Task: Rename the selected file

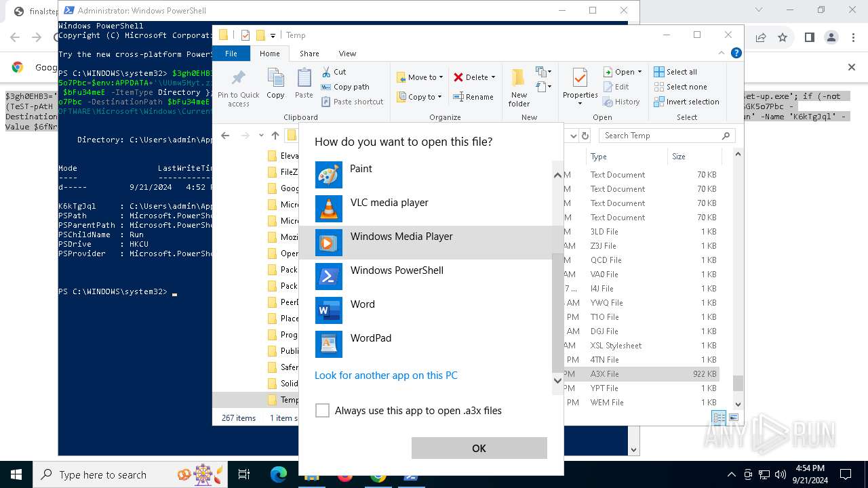Action: coord(473,97)
